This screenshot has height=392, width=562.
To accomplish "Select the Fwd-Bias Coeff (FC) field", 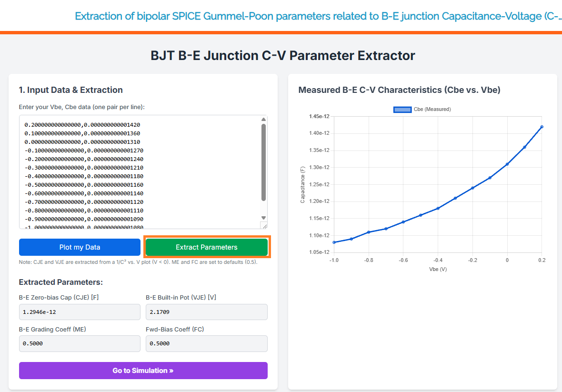I will [x=206, y=343].
